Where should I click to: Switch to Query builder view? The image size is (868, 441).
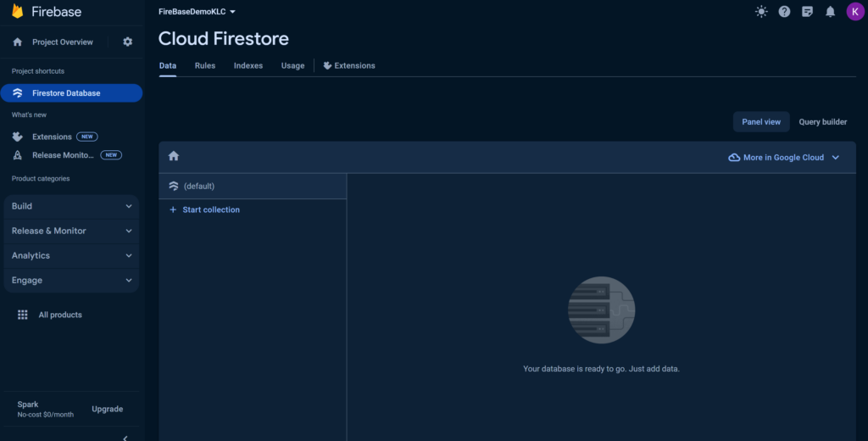[822, 122]
